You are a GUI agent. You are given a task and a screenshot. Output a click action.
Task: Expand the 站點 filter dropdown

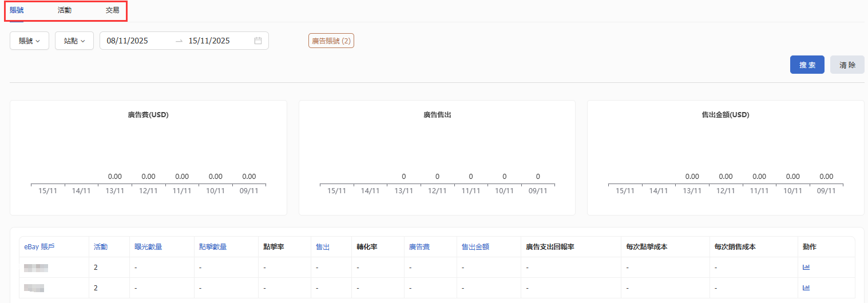click(x=74, y=41)
